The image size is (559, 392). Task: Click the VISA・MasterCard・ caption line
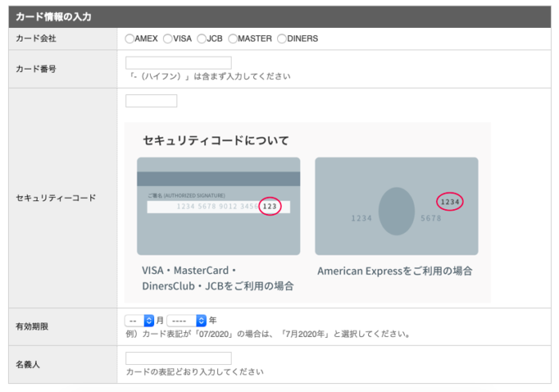tap(189, 271)
